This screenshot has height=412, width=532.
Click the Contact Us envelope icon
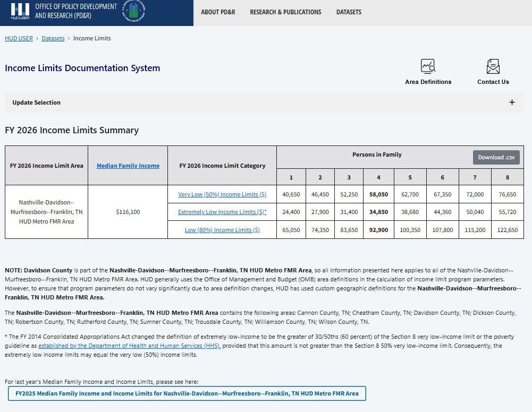[x=493, y=66]
